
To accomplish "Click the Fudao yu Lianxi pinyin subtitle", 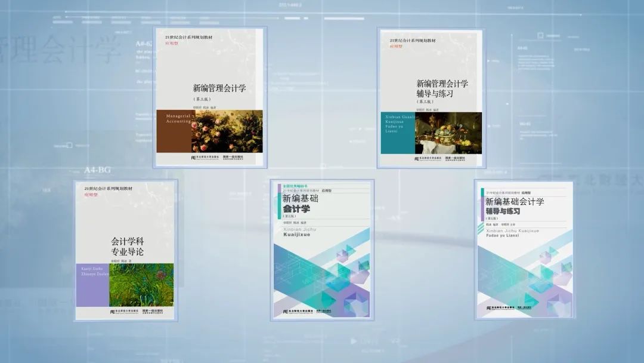I will click(502, 236).
